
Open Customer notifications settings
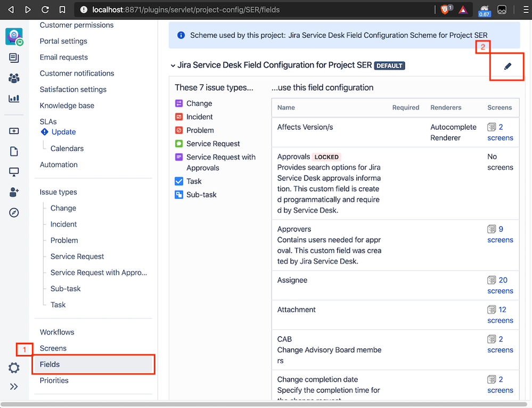[x=77, y=73]
